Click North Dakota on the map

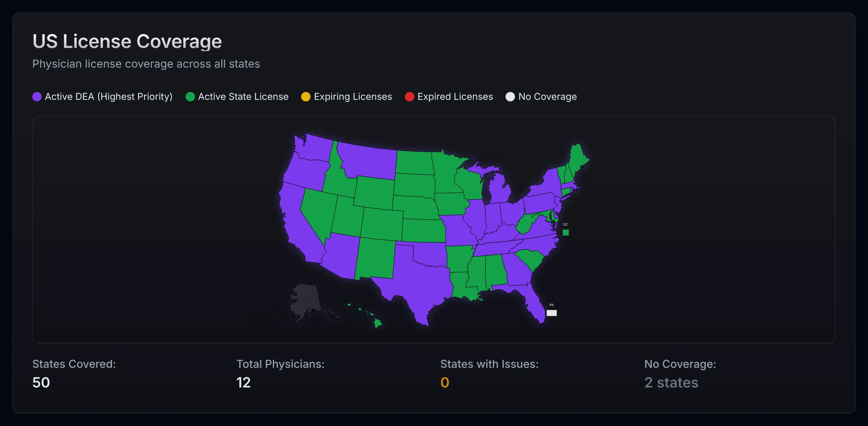[x=415, y=162]
